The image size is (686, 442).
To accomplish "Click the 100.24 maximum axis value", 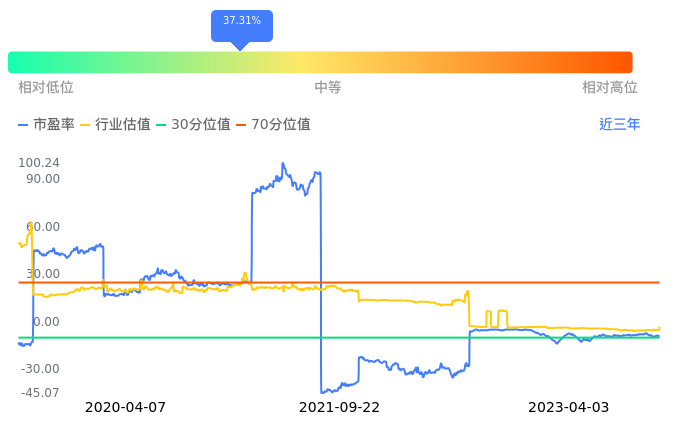I will click(x=39, y=163).
